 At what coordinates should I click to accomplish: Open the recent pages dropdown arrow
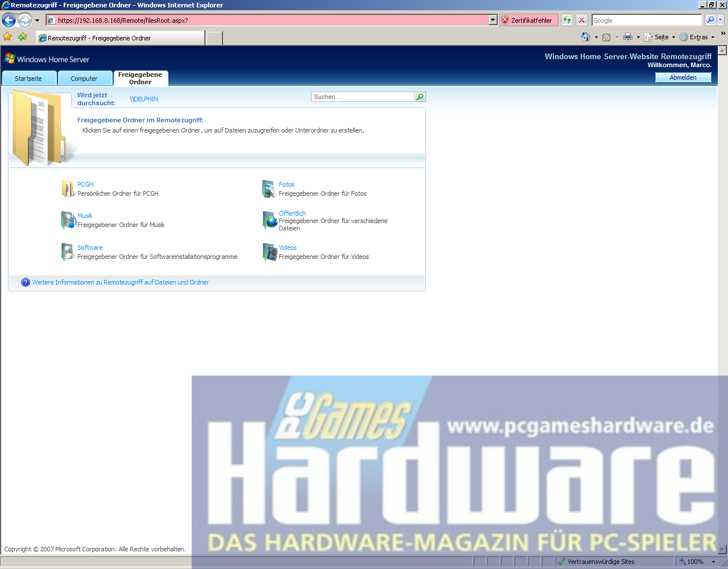(38, 20)
